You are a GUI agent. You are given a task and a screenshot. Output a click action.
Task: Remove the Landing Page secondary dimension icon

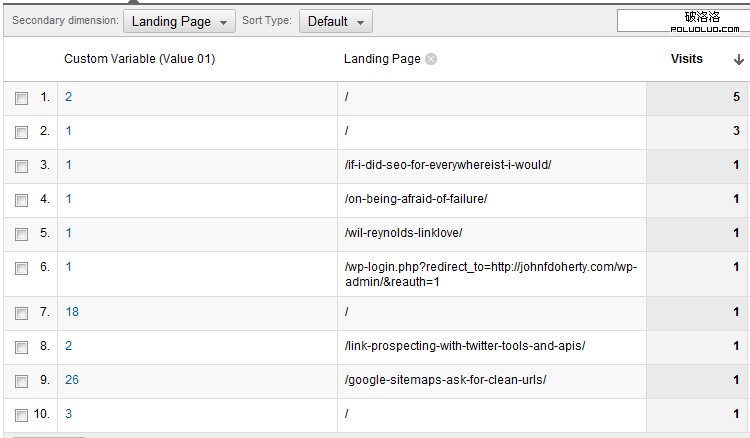point(431,59)
